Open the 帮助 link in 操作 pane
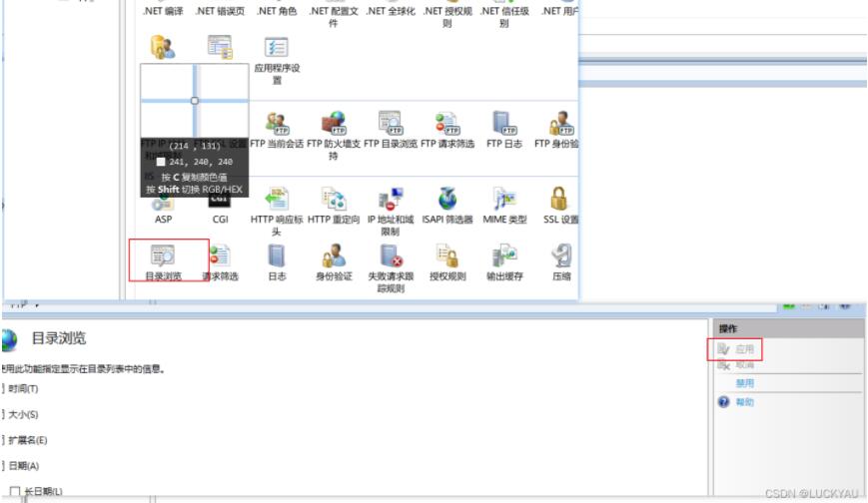Image resolution: width=868 pixels, height=503 pixels. click(744, 402)
